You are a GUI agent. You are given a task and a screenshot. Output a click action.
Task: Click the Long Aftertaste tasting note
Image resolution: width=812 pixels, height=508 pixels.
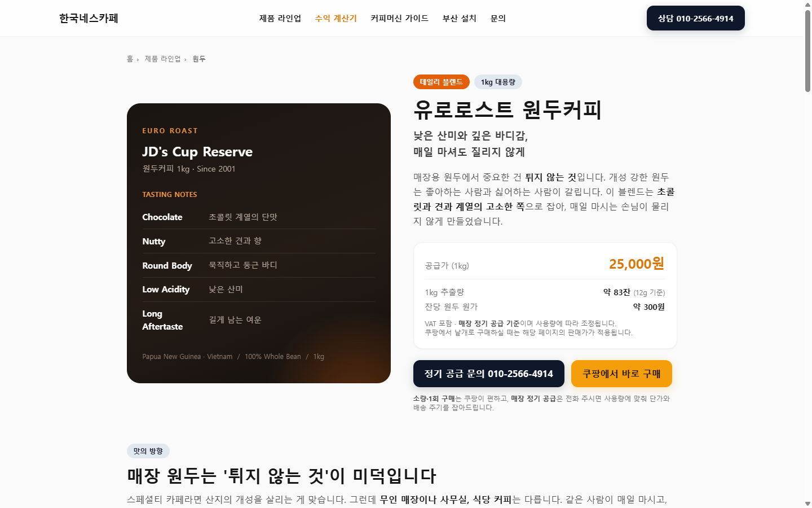[x=259, y=320]
